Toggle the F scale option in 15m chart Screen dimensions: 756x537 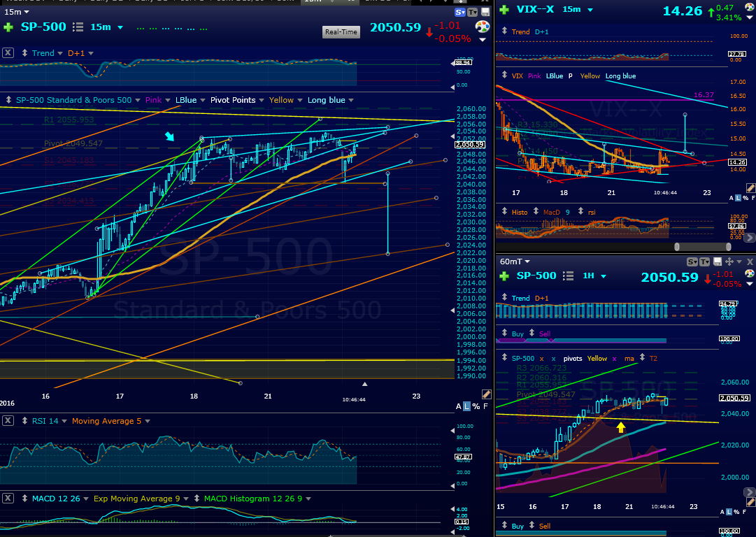(x=485, y=406)
